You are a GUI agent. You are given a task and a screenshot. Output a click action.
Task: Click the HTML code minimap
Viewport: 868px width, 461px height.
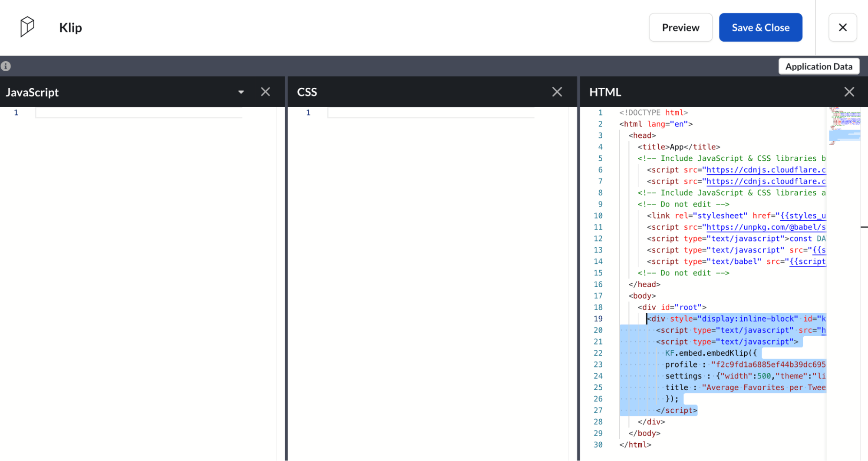pyautogui.click(x=845, y=126)
